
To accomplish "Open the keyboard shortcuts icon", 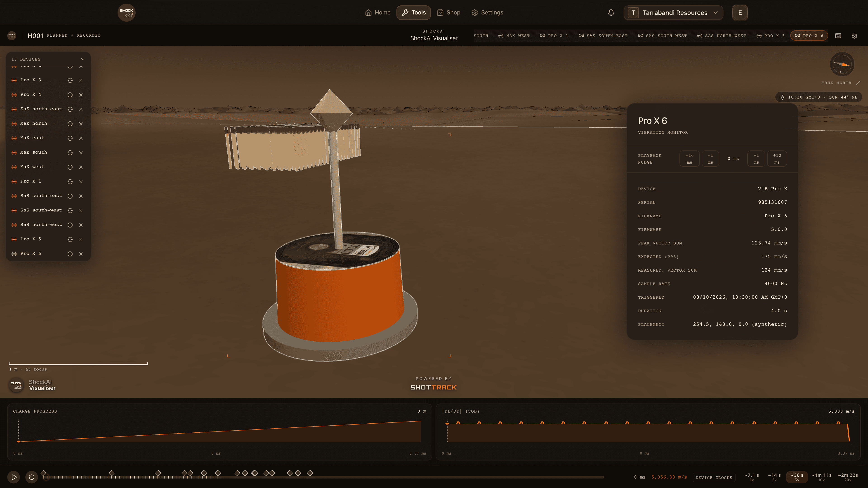I will [838, 36].
